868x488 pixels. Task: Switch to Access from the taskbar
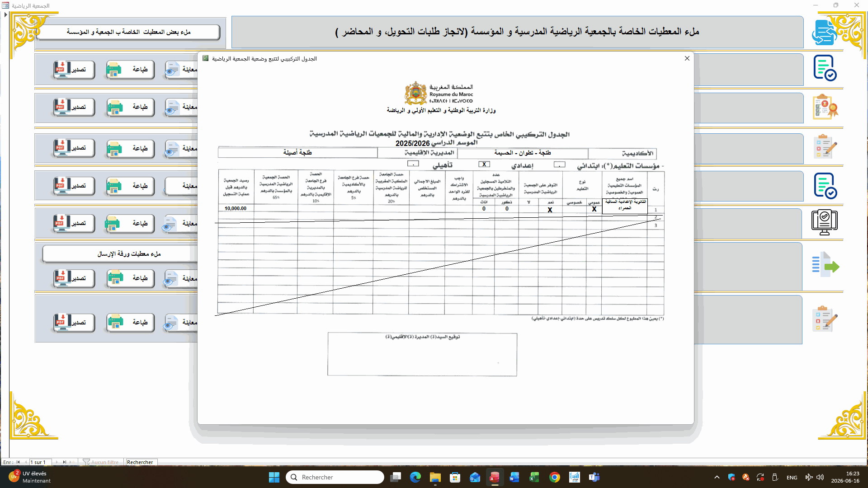[495, 477]
